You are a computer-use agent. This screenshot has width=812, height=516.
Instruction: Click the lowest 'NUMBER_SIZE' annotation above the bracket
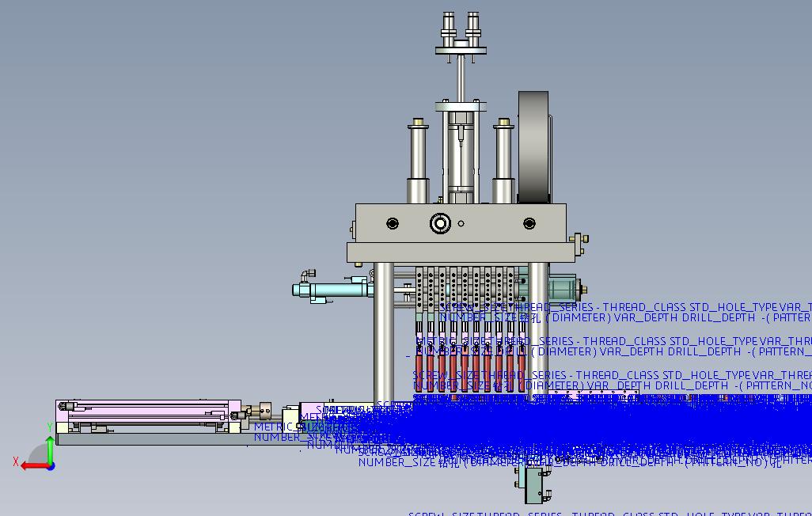point(570,462)
